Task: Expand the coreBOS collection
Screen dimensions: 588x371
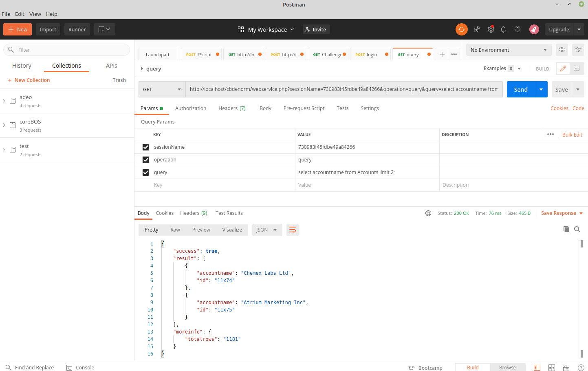Action: [x=4, y=125]
